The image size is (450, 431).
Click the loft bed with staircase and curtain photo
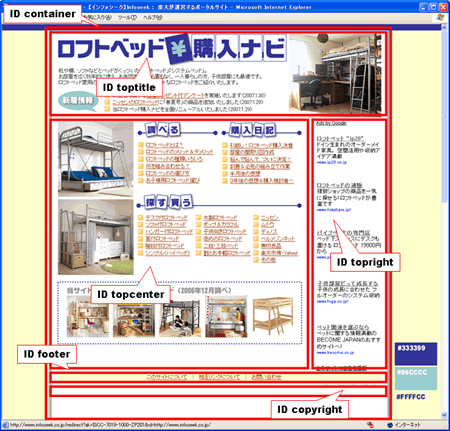[96, 237]
